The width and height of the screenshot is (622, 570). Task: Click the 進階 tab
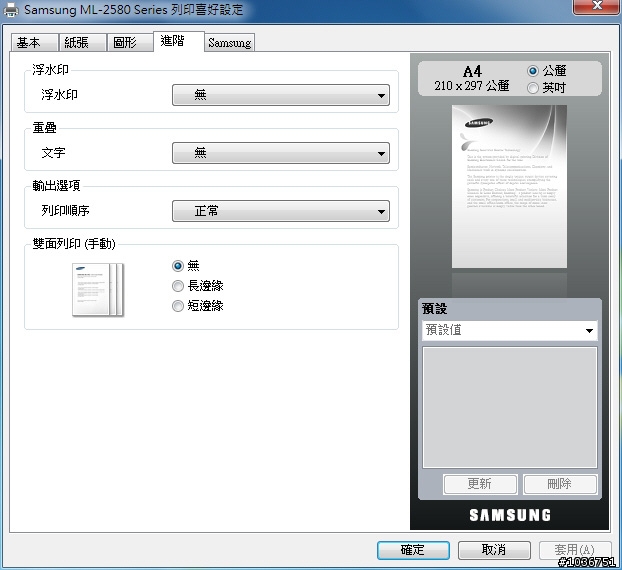(179, 41)
